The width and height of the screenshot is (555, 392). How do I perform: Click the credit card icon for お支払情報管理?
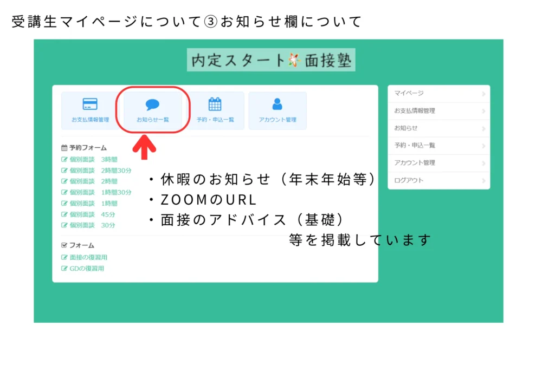(x=90, y=104)
